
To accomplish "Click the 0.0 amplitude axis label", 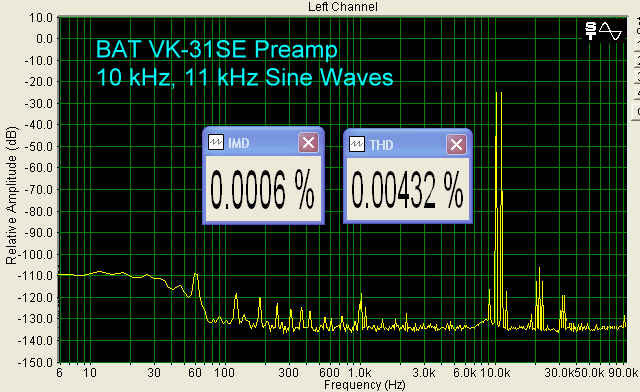I will tap(44, 39).
